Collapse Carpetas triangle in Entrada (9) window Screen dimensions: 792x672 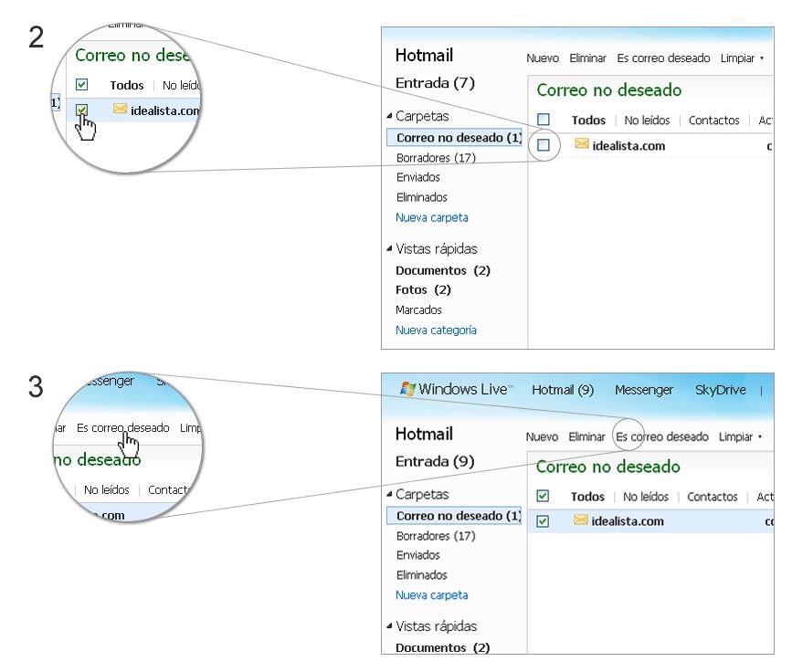(x=389, y=494)
